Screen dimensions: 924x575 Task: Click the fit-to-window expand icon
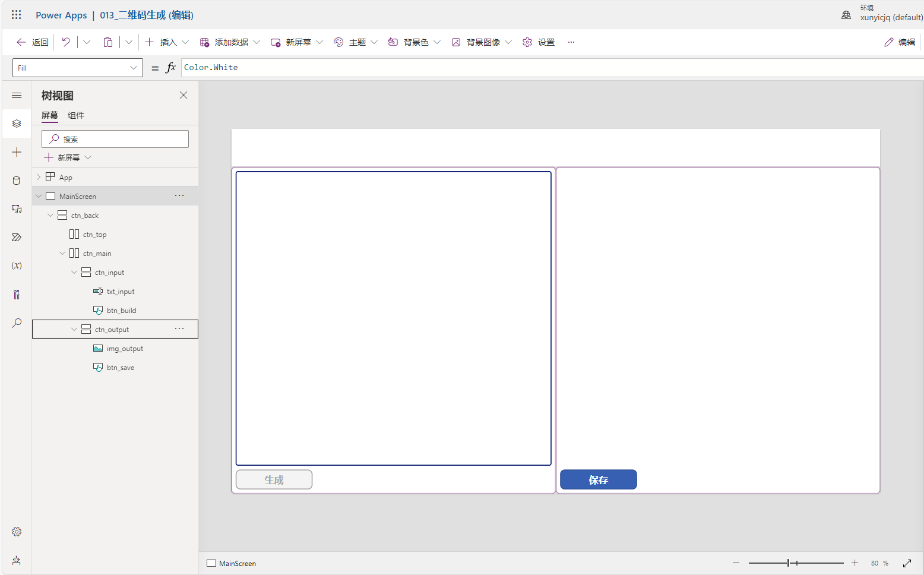(907, 563)
